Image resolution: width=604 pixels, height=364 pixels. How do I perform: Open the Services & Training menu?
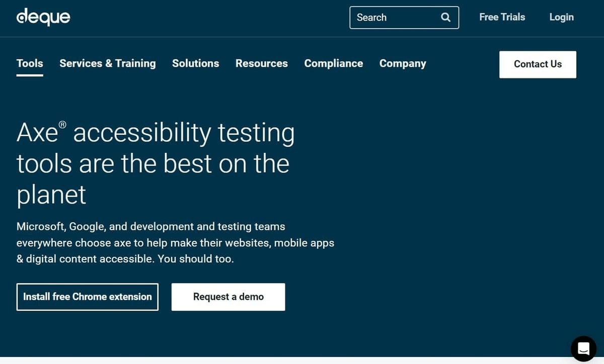pyautogui.click(x=108, y=63)
